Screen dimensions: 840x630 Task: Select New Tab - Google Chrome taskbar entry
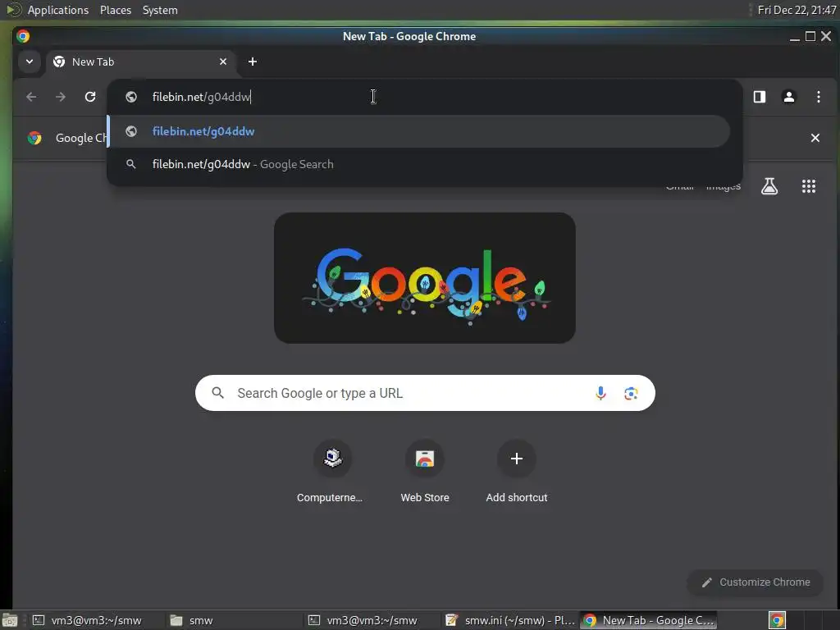(x=649, y=620)
